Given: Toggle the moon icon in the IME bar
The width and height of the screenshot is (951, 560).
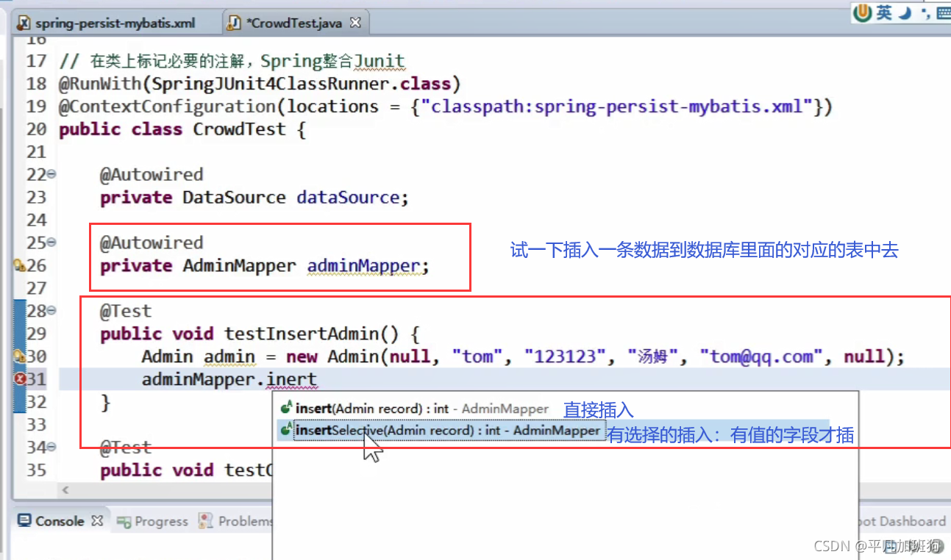Looking at the screenshot, I should point(906,12).
